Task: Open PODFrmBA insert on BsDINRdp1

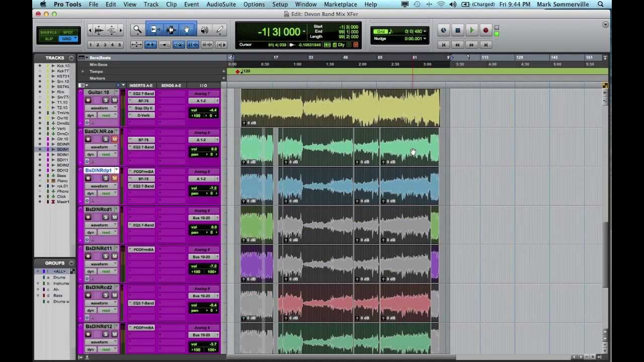Action: (142, 171)
